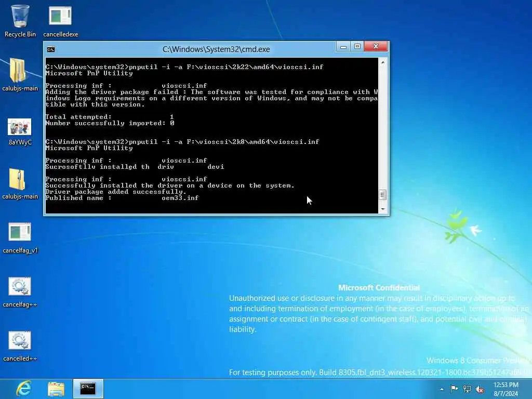Click the cmd.exe title bar text

pos(216,49)
